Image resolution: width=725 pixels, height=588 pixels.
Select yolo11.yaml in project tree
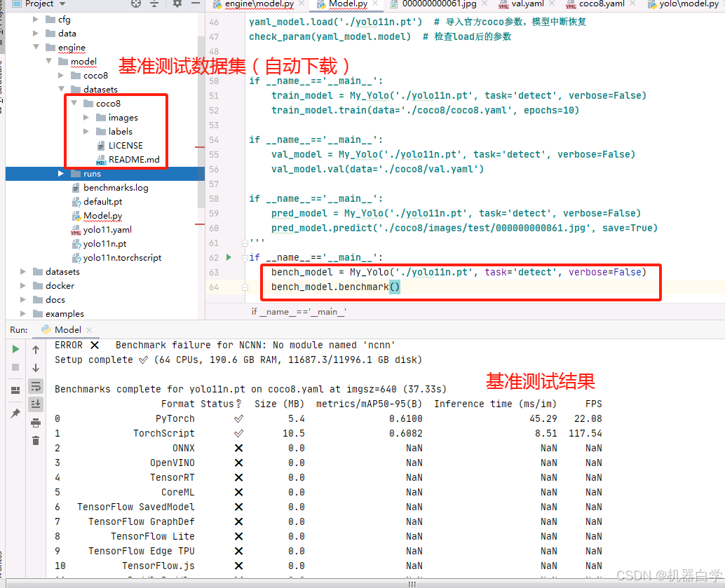point(107,229)
